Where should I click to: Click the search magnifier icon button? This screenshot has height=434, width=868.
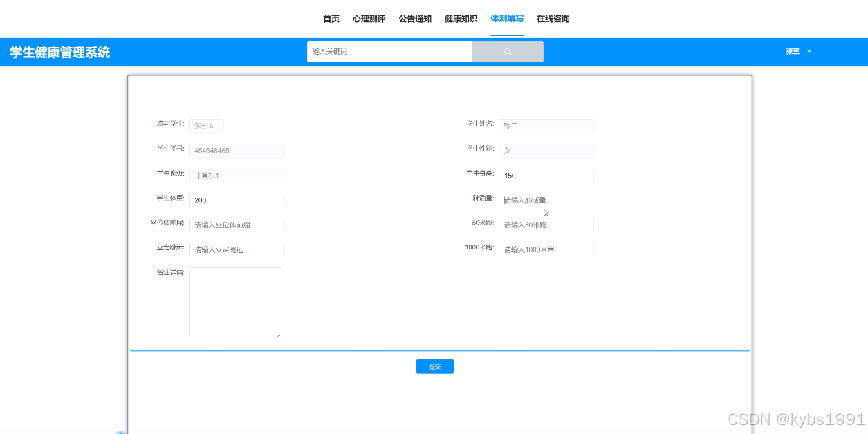(x=508, y=52)
